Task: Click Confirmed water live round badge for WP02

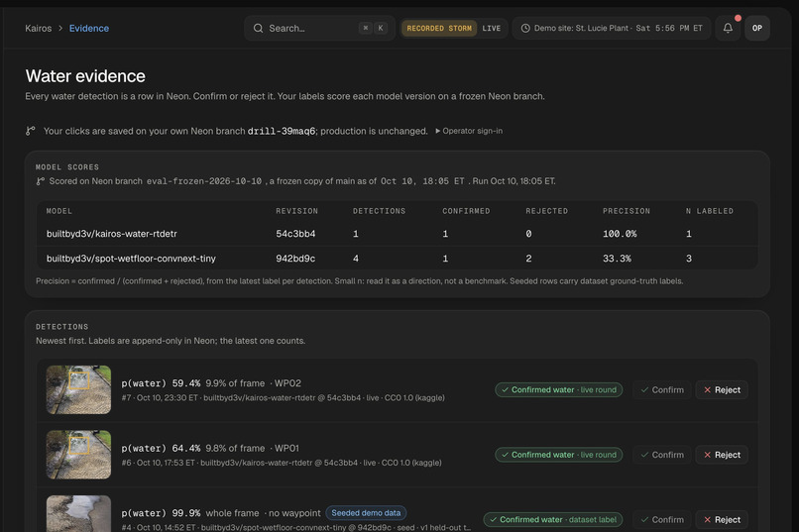Action: [558, 390]
